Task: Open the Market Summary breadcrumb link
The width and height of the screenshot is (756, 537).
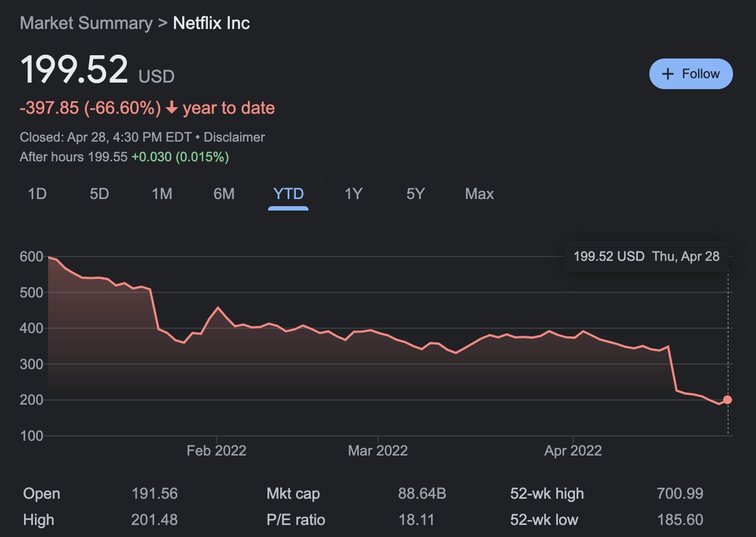Action: coord(86,23)
